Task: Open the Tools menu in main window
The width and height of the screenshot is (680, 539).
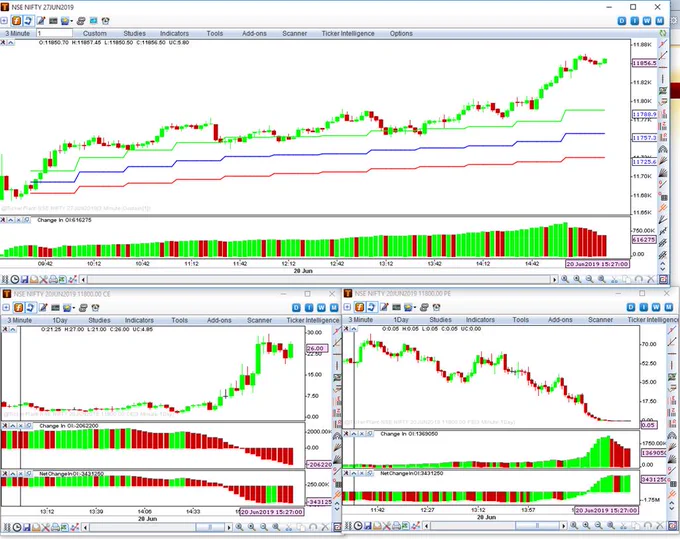Action: click(x=215, y=33)
